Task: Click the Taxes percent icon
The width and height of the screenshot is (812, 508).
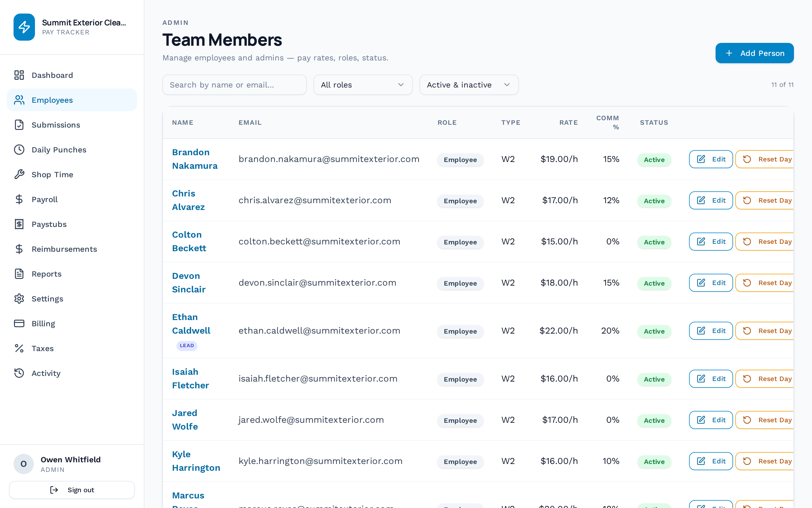Action: click(x=19, y=349)
